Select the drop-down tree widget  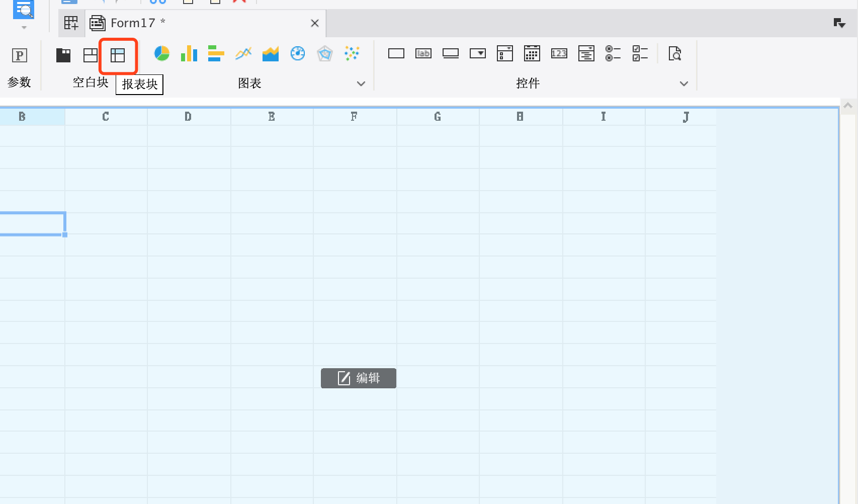click(x=586, y=53)
